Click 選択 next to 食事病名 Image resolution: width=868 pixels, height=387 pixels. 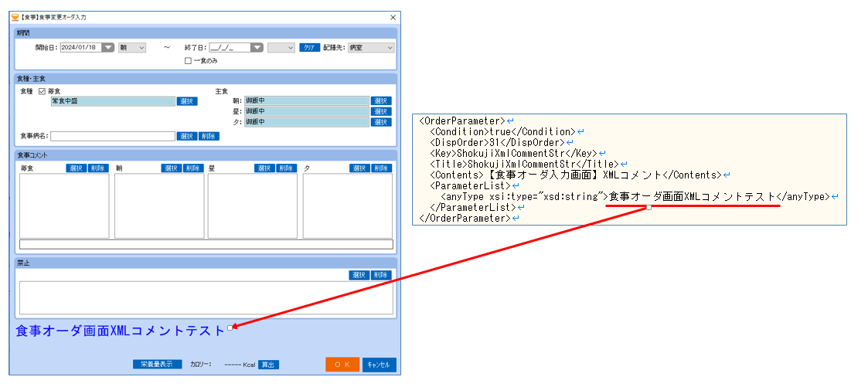pyautogui.click(x=187, y=136)
